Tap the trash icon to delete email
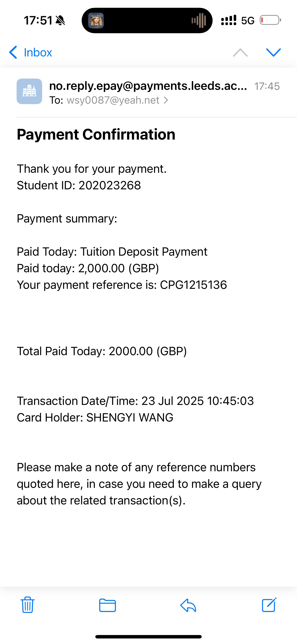297x644 pixels. coord(27,605)
